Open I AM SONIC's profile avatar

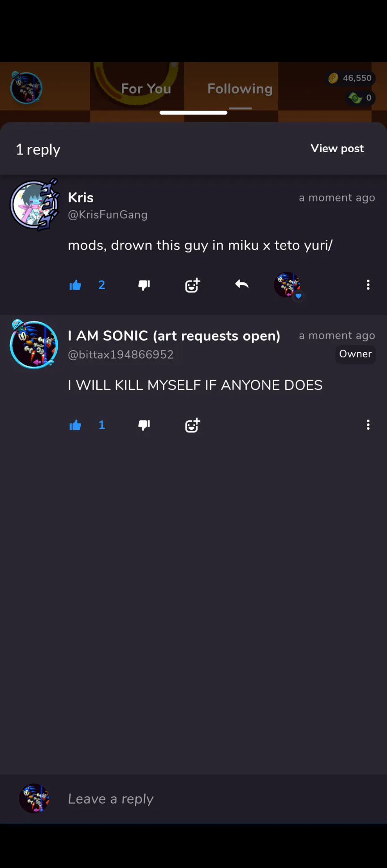34,345
